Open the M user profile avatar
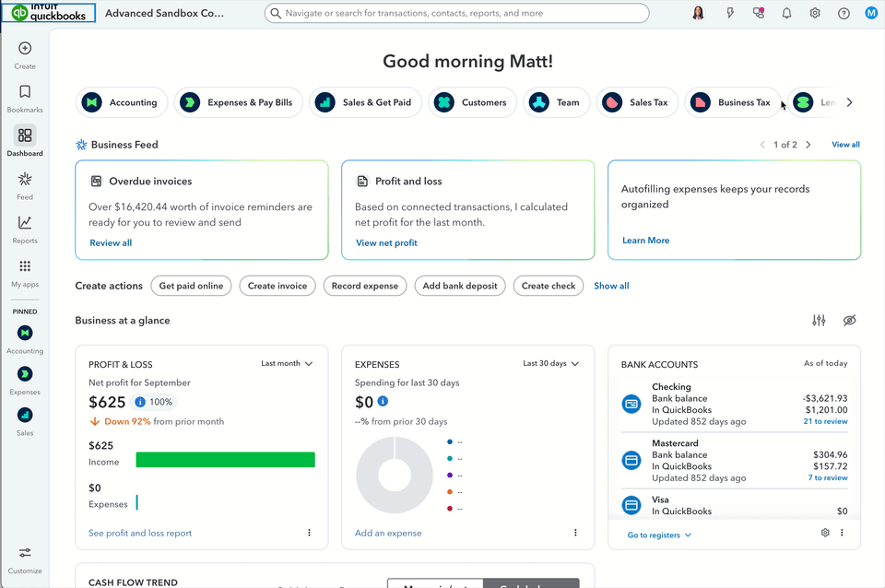 872,13
